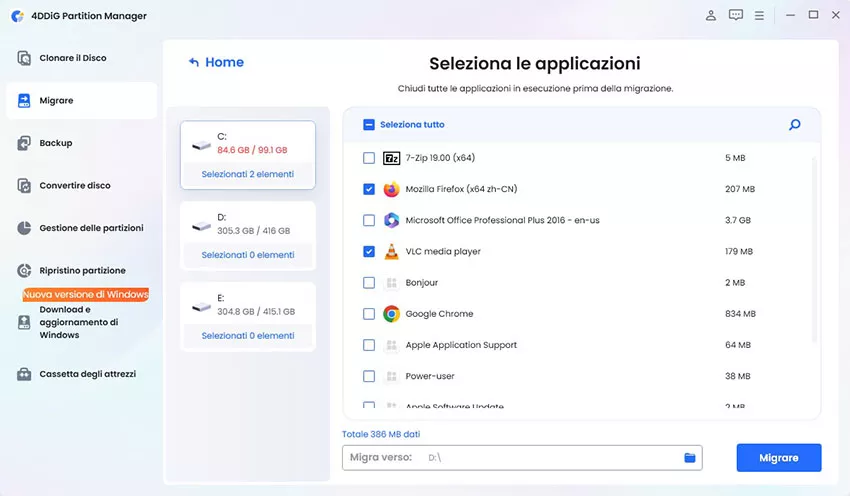This screenshot has width=850, height=496.
Task: Click the Ripristino partizione icon
Action: point(24,270)
